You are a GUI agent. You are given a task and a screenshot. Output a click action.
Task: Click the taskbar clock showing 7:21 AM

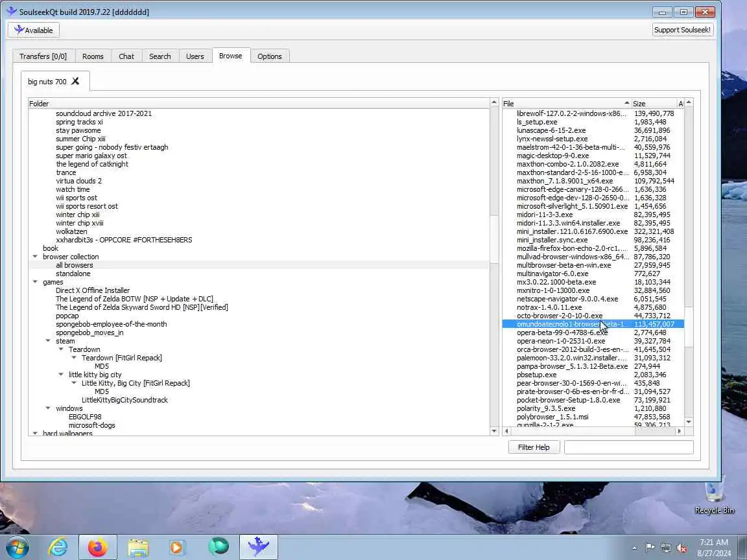[714, 548]
